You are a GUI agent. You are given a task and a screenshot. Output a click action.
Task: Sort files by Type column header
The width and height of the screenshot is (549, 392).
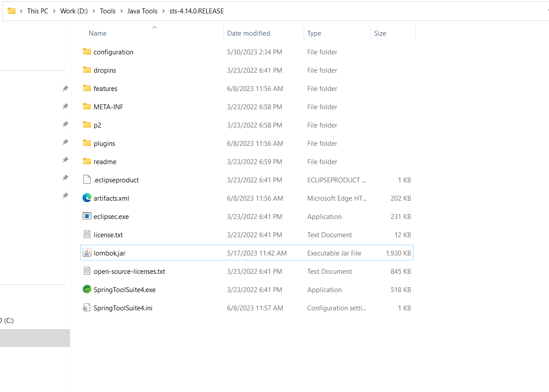(x=314, y=33)
